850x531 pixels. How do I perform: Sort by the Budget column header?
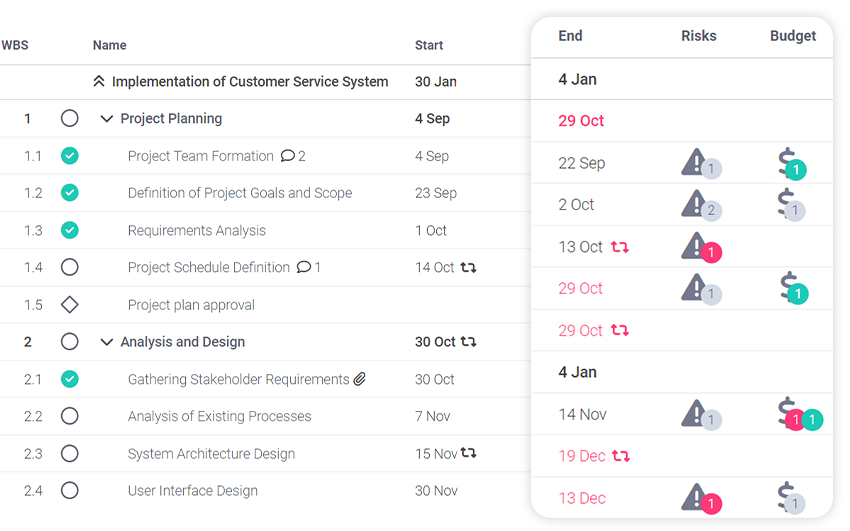793,36
